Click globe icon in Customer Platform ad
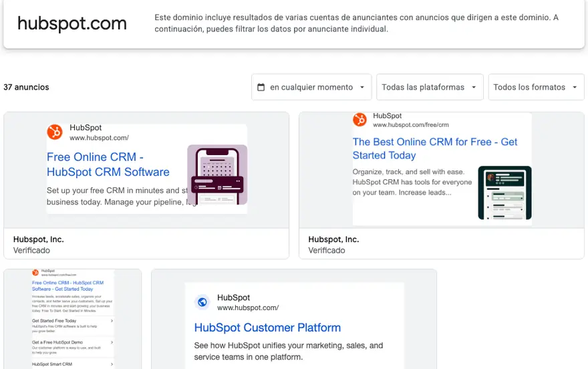 pos(202,302)
